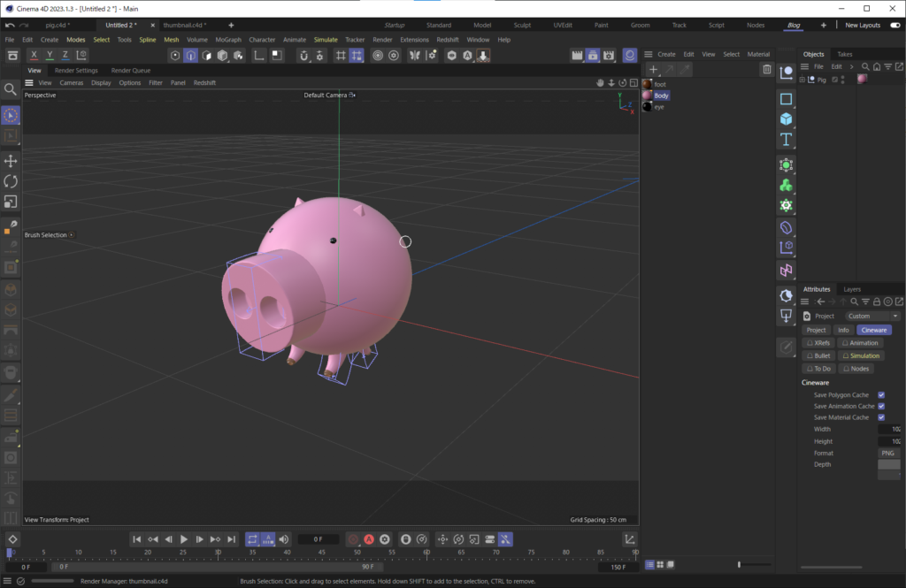Screen dimensions: 906x588
Task: Click the keyframe record position icon
Action: tap(443, 539)
